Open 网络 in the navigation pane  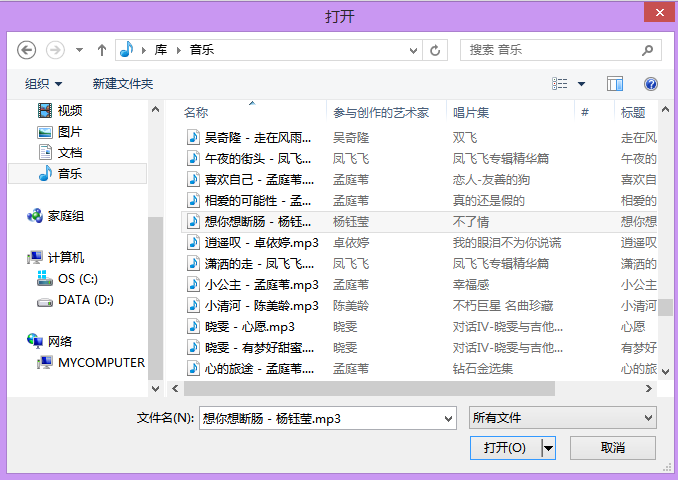click(50, 342)
